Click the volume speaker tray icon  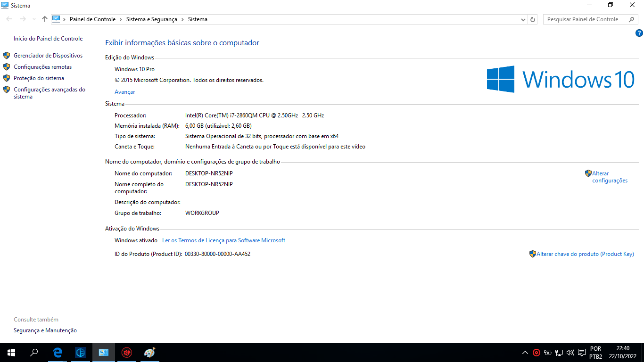point(570,352)
